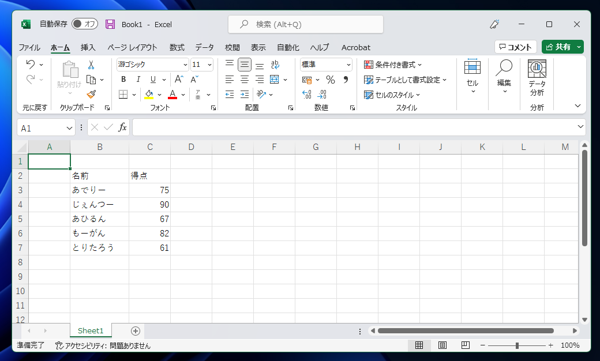Click the text orientation icon
The width and height of the screenshot is (600, 361).
pos(261,94)
